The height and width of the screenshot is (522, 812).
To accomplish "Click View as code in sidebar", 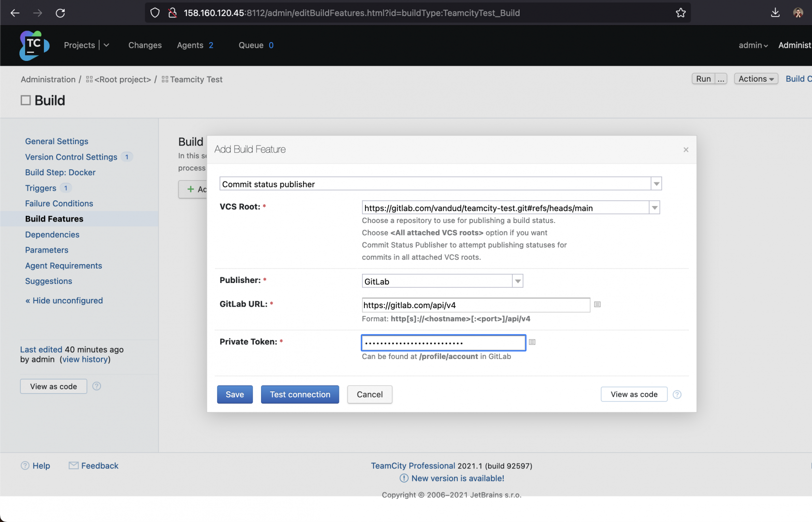I will pyautogui.click(x=54, y=386).
